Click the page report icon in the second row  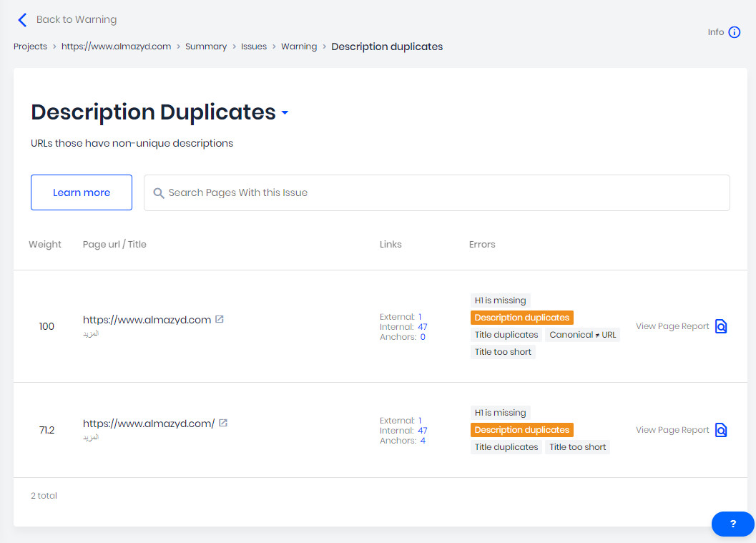[x=721, y=430]
